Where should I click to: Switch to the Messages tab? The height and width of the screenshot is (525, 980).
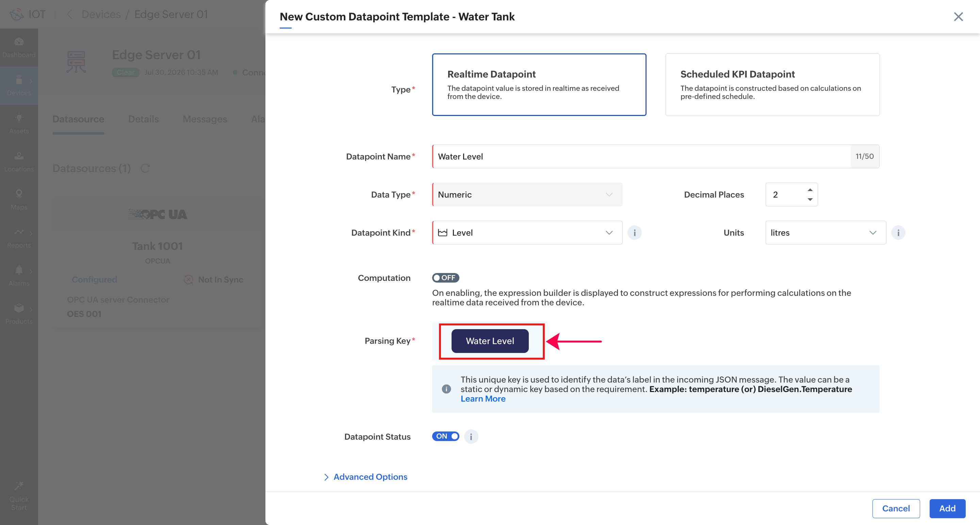(205, 119)
